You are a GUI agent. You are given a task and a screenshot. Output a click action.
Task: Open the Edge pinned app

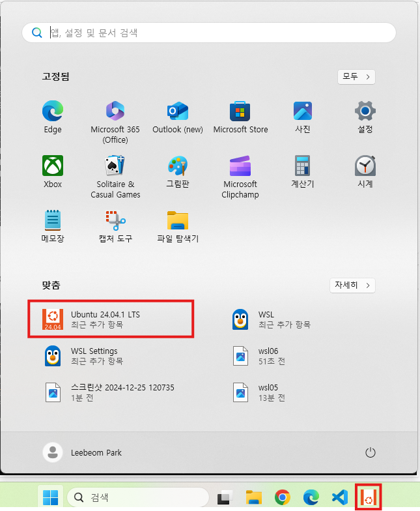tap(52, 117)
